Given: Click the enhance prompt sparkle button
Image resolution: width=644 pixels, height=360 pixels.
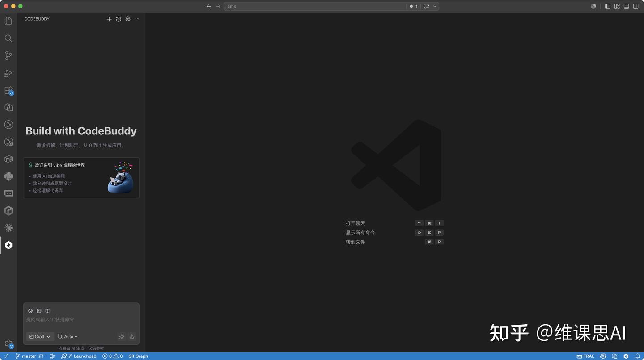Looking at the screenshot, I should pyautogui.click(x=122, y=337).
